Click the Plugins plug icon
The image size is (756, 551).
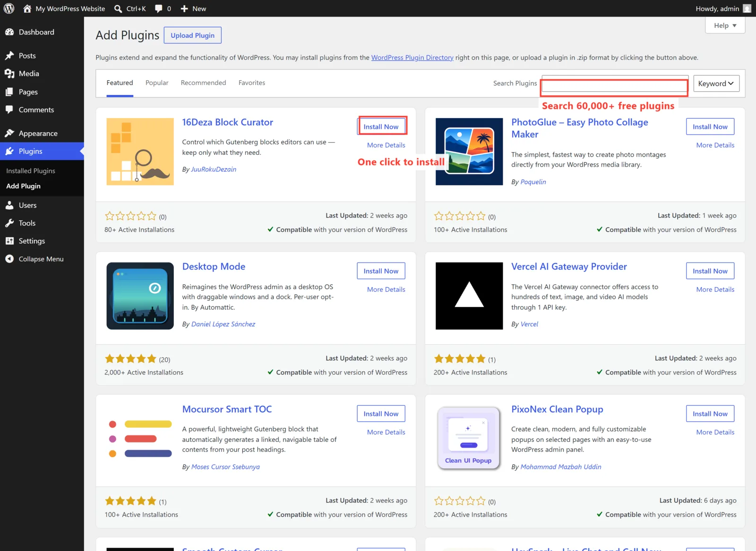click(9, 151)
